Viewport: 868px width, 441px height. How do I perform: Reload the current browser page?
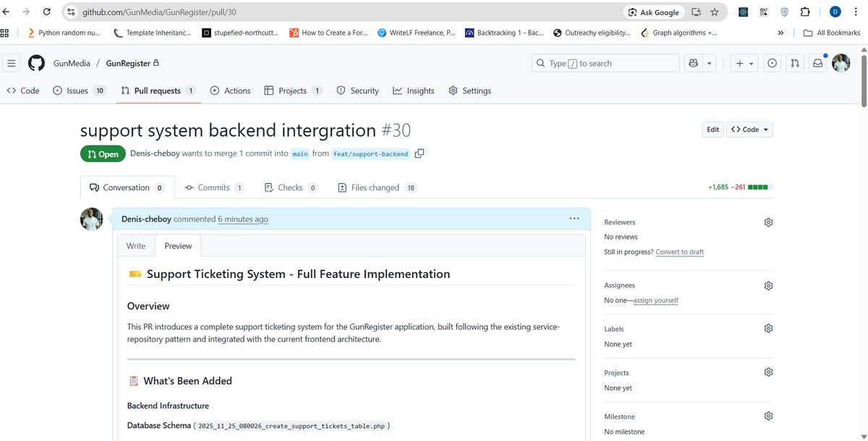[x=47, y=12]
